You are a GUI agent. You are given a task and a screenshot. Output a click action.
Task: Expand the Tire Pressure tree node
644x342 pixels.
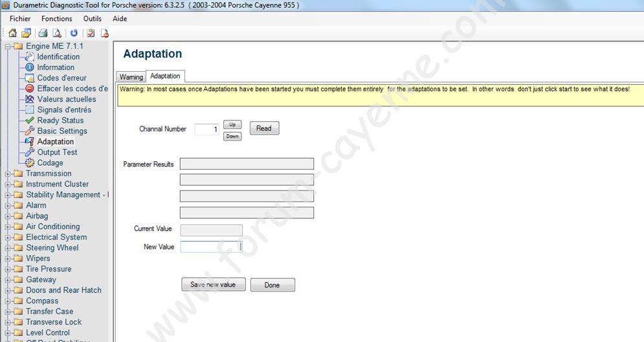point(7,269)
